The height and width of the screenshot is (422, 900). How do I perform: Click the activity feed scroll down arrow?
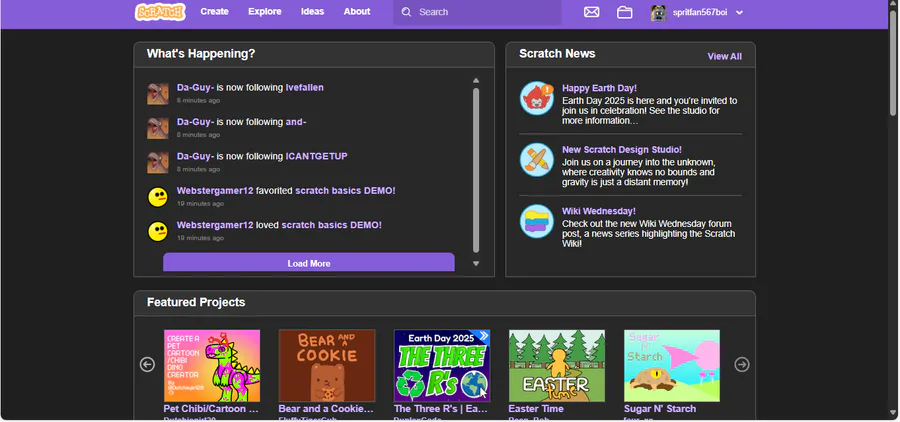(x=476, y=264)
